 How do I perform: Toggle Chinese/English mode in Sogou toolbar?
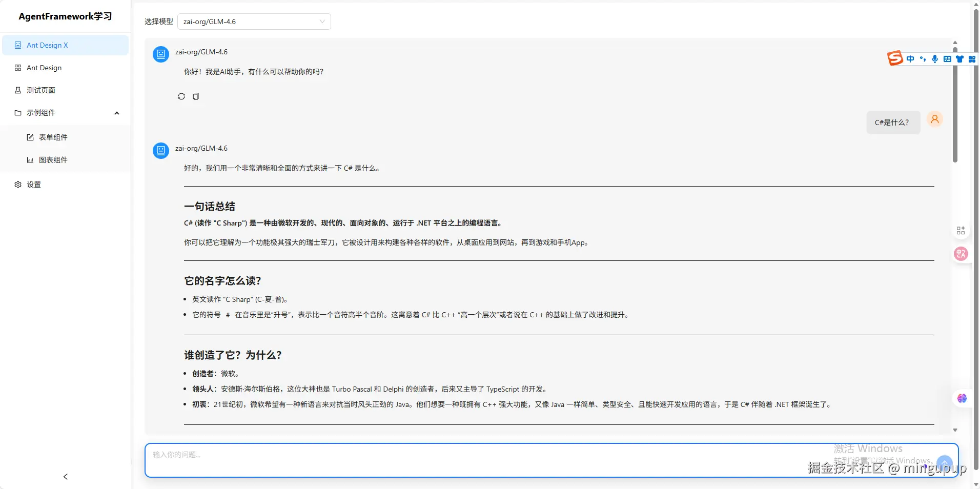click(910, 59)
